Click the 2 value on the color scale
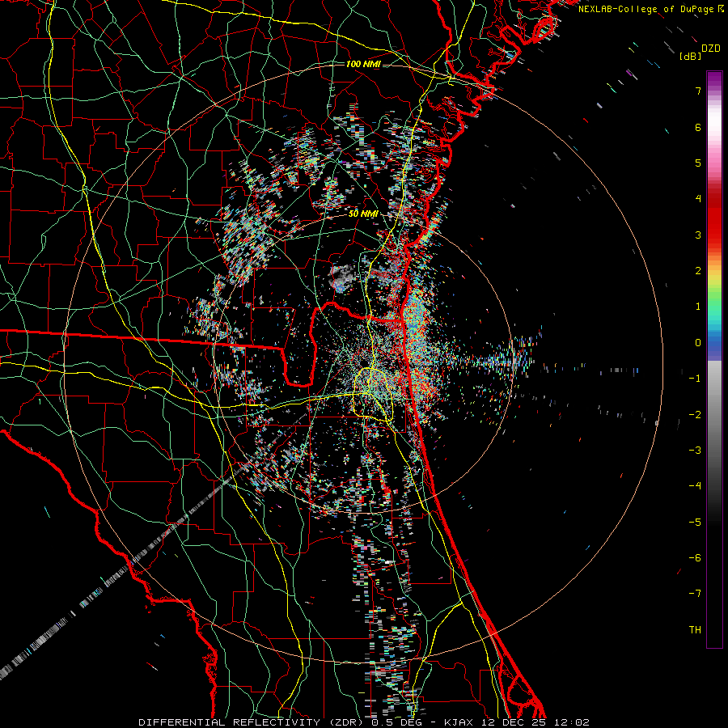The image size is (728, 728). click(x=698, y=271)
